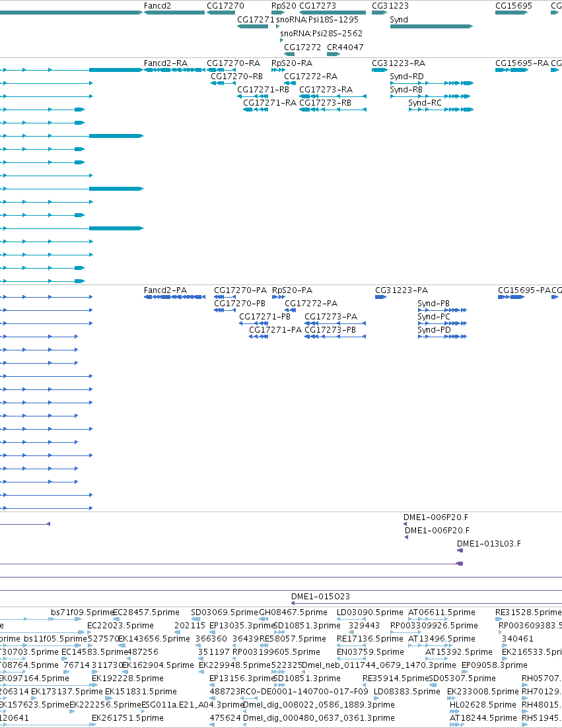Click the CG15695-PA CDS label

pyautogui.click(x=524, y=290)
